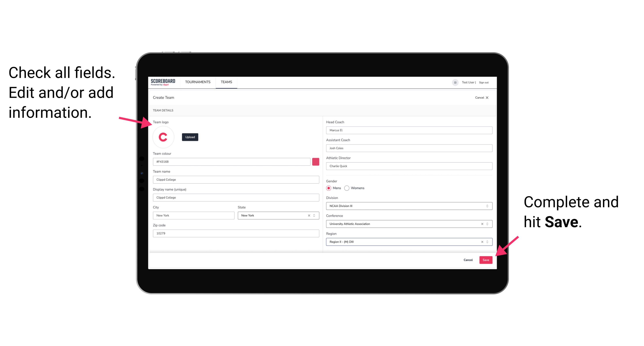Edit the Team colour hex input field
This screenshot has width=644, height=346.
pyautogui.click(x=232, y=161)
